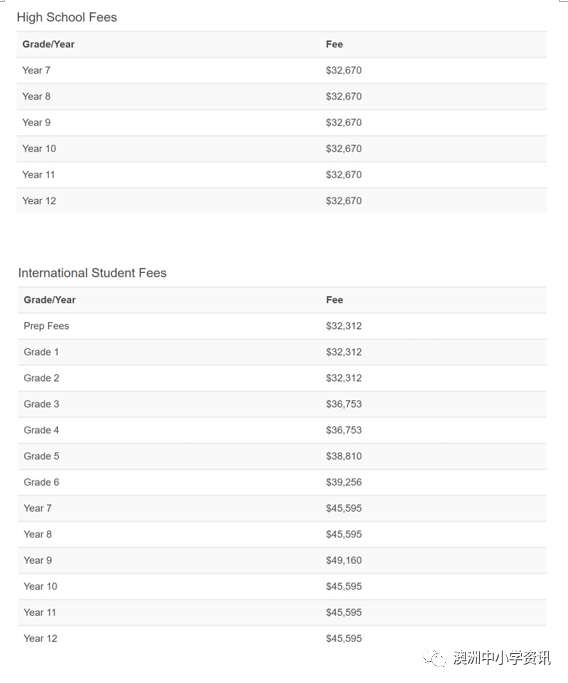Select Year 12 row in High School table

coord(282,201)
